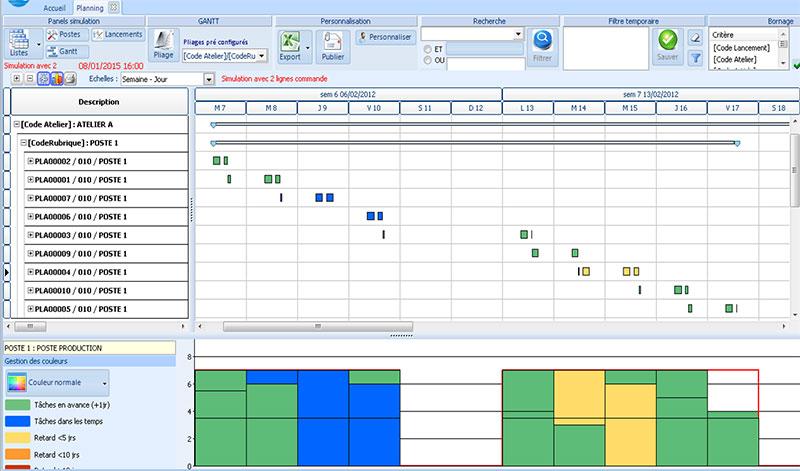The height and width of the screenshot is (471, 800).
Task: Click the sem 7 13/02/2012 week header
Action: tap(651, 94)
